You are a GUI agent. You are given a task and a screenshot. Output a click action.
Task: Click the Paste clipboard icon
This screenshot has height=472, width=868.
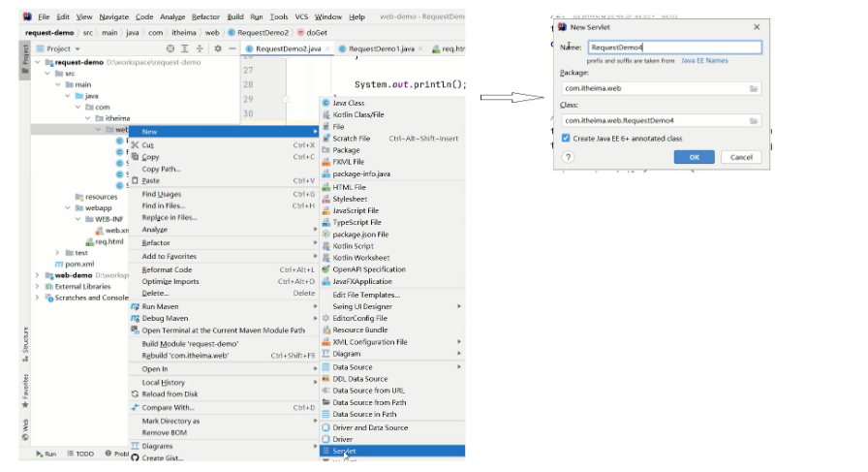pyautogui.click(x=135, y=180)
